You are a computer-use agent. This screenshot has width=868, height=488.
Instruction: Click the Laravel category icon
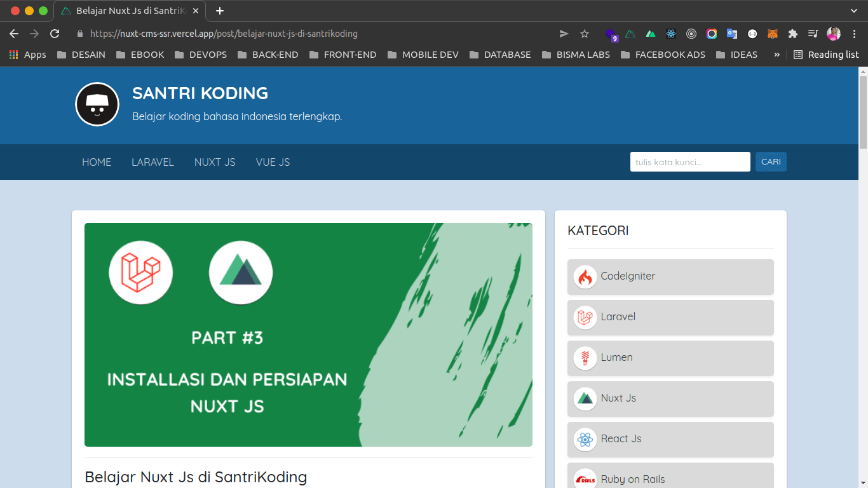[x=585, y=318]
